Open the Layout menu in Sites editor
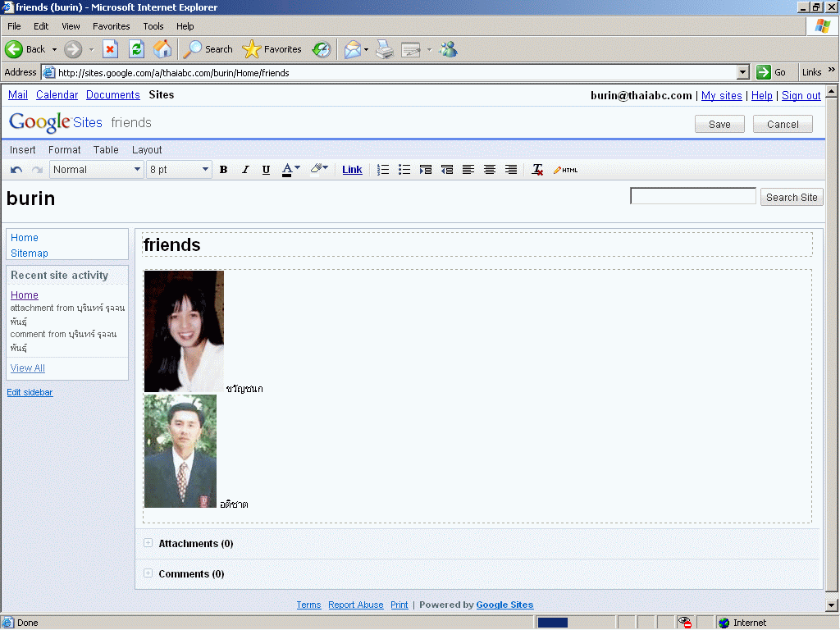The image size is (840, 630). point(147,150)
